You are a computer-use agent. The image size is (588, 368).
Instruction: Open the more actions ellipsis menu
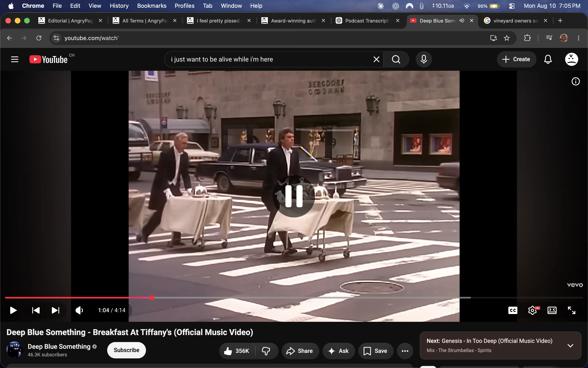click(x=405, y=351)
